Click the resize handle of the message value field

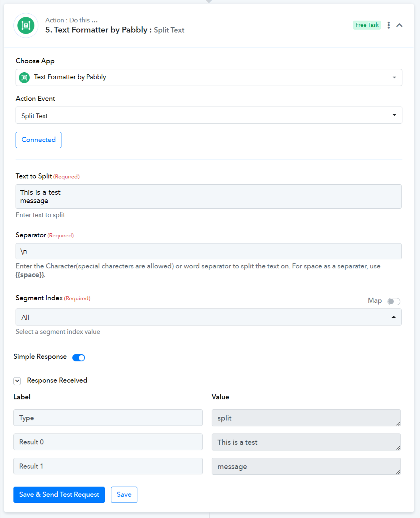pos(398,472)
